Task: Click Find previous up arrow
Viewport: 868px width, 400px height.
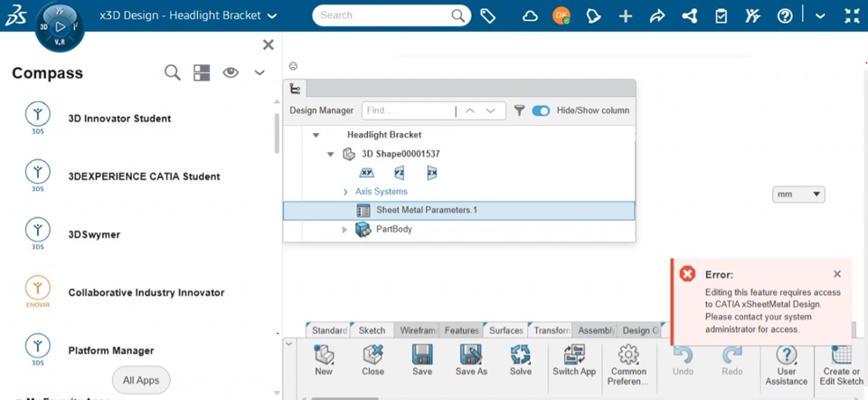Action: click(x=470, y=110)
